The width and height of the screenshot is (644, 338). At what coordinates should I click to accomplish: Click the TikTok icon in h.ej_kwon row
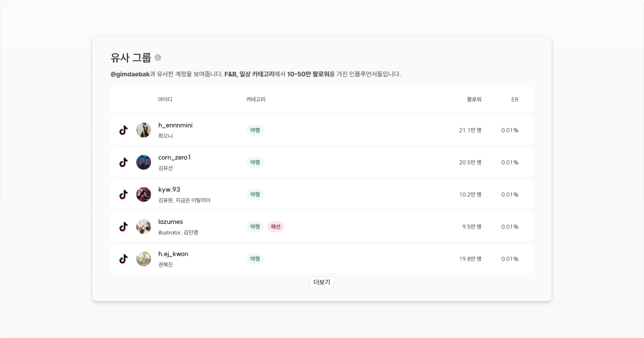[123, 259]
